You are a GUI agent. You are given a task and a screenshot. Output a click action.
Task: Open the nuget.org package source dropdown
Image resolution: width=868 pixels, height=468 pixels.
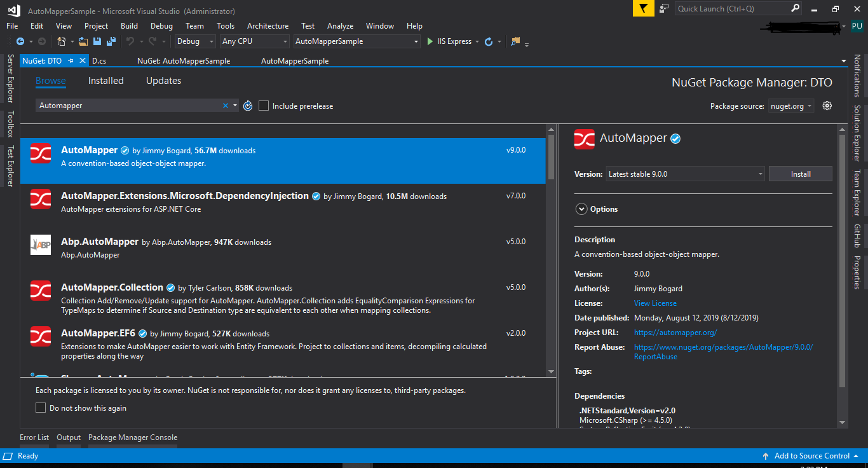pyautogui.click(x=791, y=106)
